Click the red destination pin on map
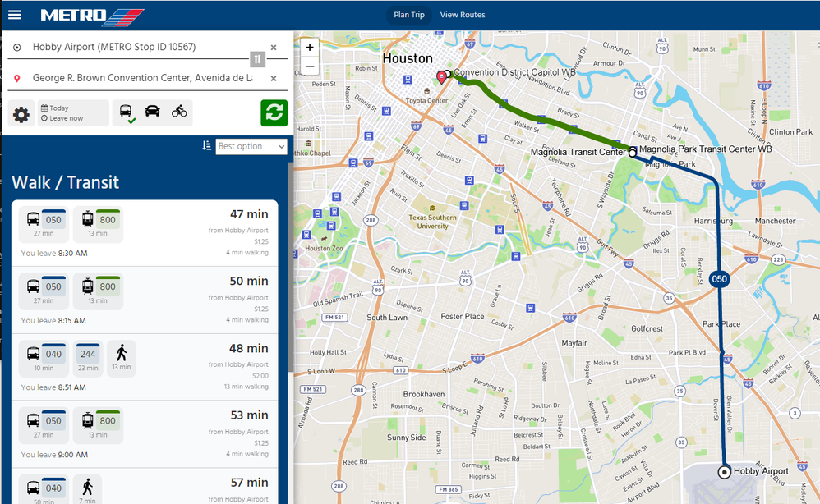Image resolution: width=820 pixels, height=504 pixels. coord(442,77)
